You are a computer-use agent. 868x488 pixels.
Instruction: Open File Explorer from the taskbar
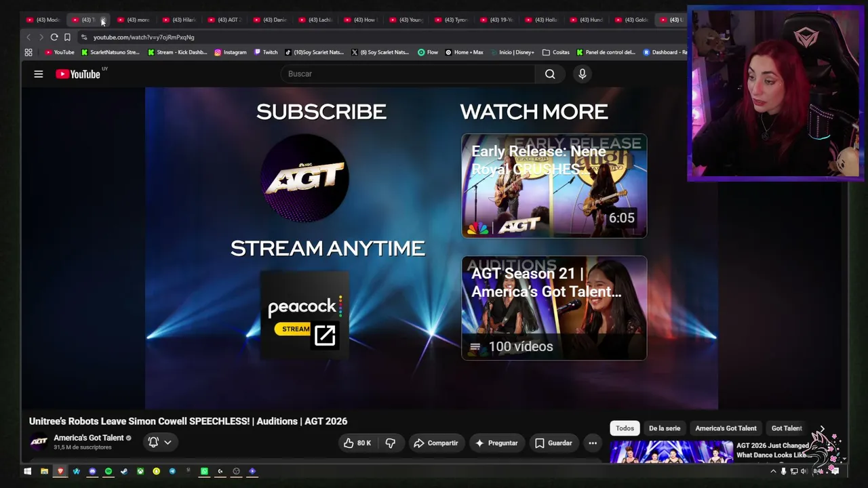coord(44,471)
